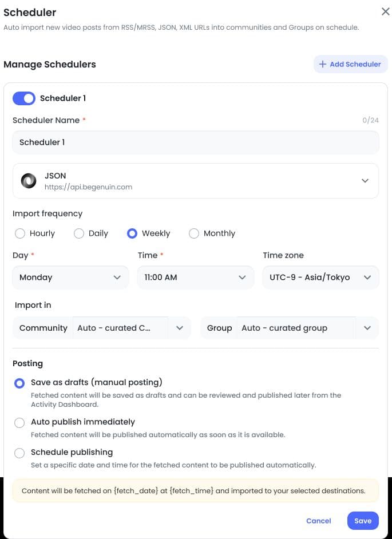The height and width of the screenshot is (539, 392).
Task: Click the Import in label
Action: click(x=33, y=305)
